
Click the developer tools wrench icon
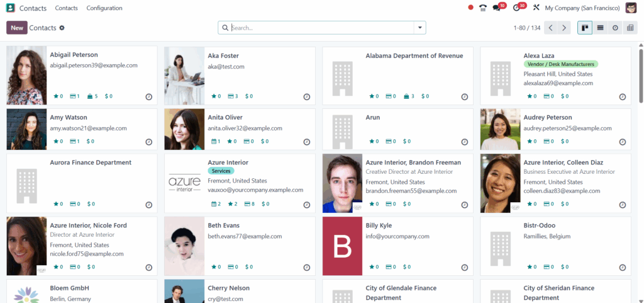(x=536, y=8)
